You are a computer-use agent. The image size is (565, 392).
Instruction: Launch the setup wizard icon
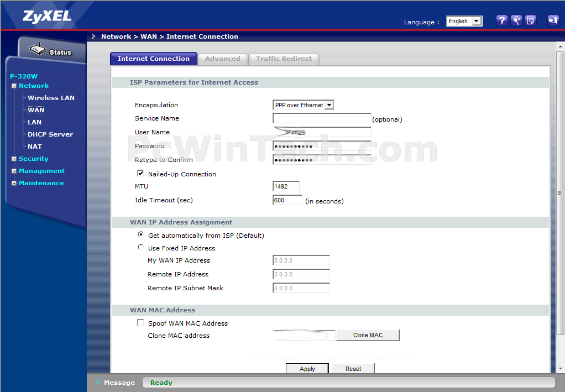(516, 20)
